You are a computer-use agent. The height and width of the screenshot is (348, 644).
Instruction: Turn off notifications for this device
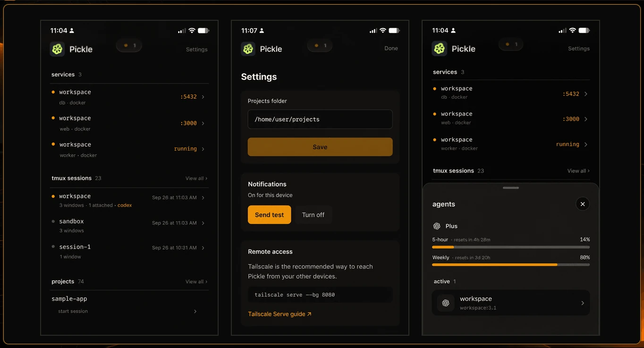pos(313,215)
